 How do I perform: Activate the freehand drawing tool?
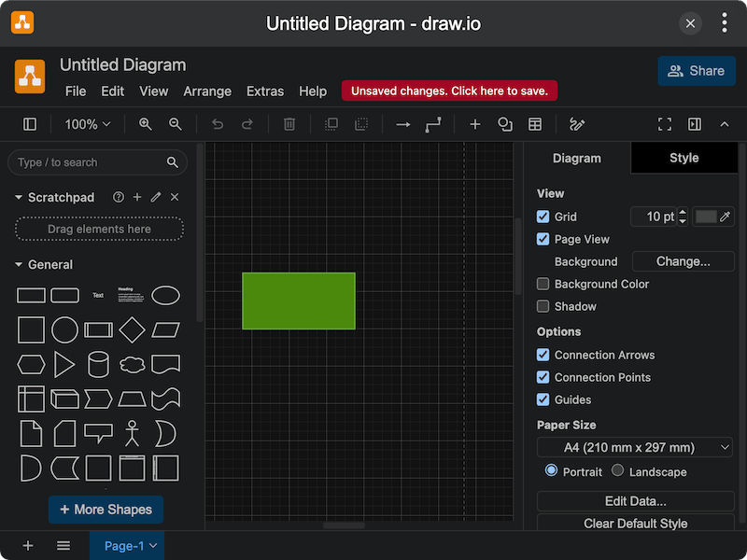coord(577,124)
